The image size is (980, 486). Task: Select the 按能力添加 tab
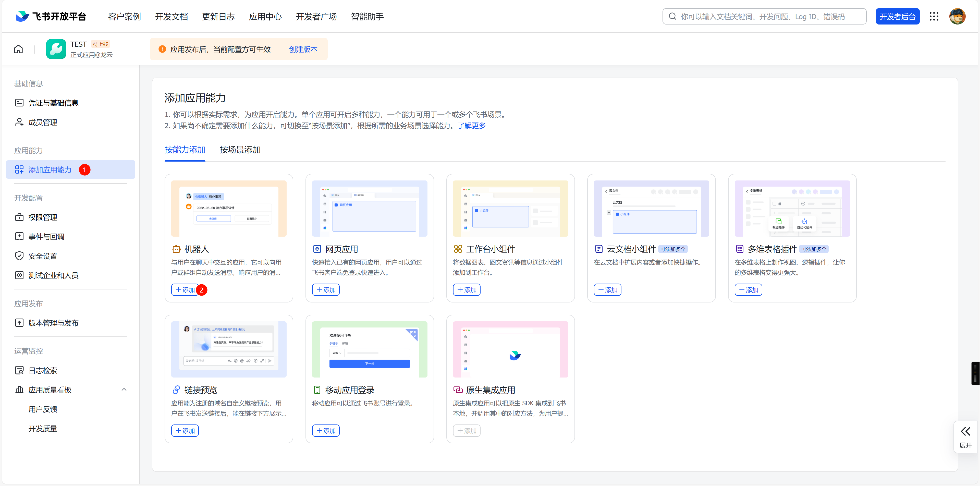pyautogui.click(x=185, y=150)
